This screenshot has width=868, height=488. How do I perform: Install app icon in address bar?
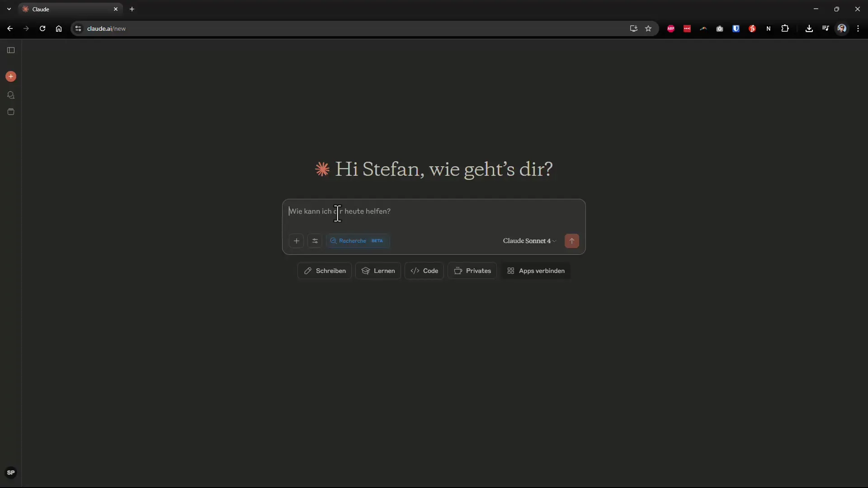click(634, 28)
